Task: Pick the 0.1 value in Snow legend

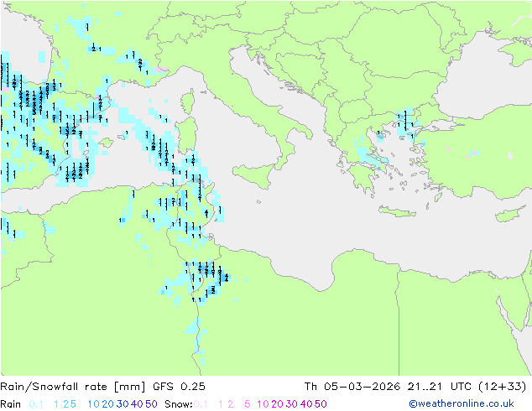Action: click(x=201, y=404)
